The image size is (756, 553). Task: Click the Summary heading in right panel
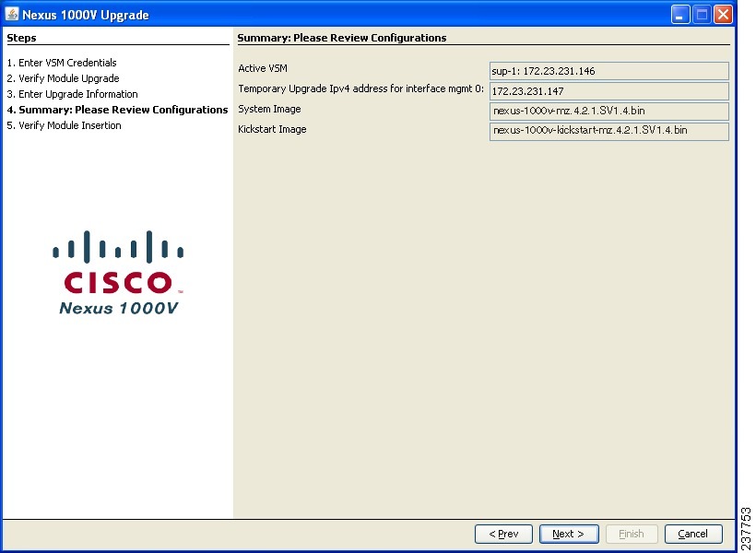pos(342,38)
